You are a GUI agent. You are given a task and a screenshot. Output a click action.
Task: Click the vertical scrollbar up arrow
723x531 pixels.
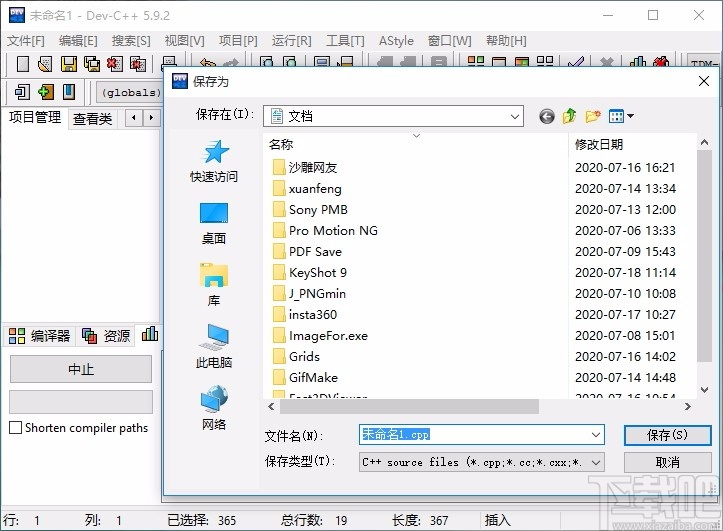(705, 142)
